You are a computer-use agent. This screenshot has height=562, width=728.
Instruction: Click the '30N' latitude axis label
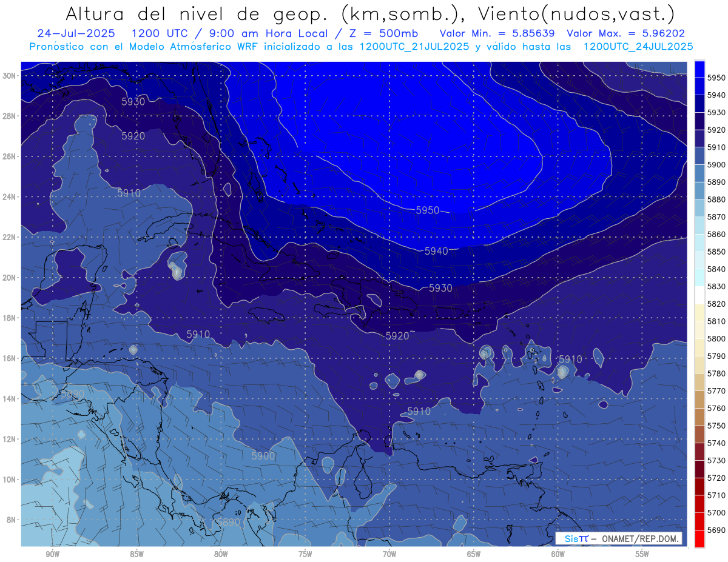[8, 76]
